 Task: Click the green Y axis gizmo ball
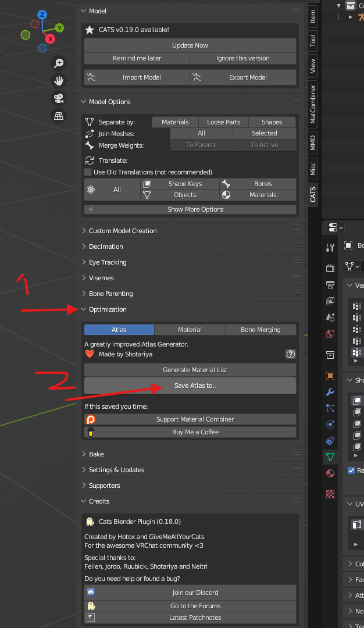click(x=60, y=28)
